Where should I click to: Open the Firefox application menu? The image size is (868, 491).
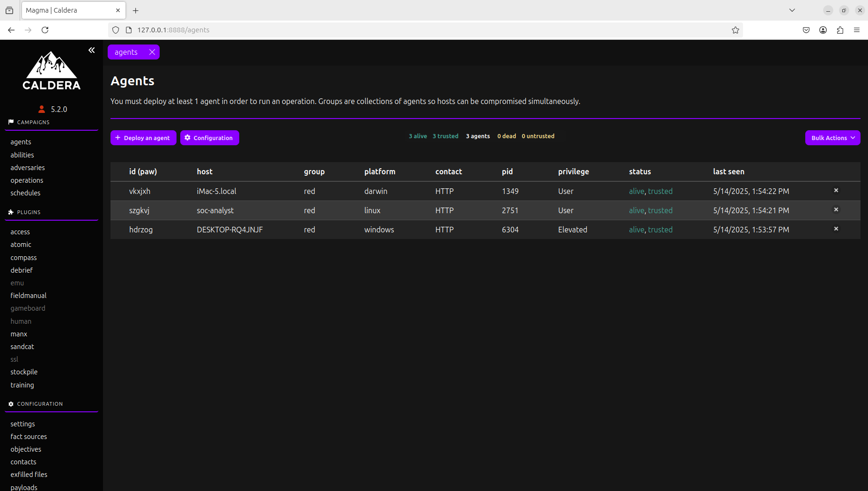point(856,30)
